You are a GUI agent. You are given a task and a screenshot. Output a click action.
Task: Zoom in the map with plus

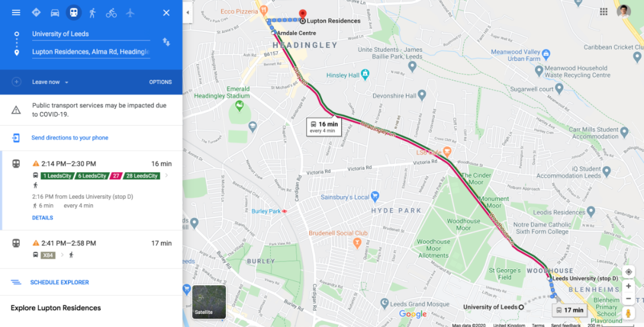(x=628, y=286)
